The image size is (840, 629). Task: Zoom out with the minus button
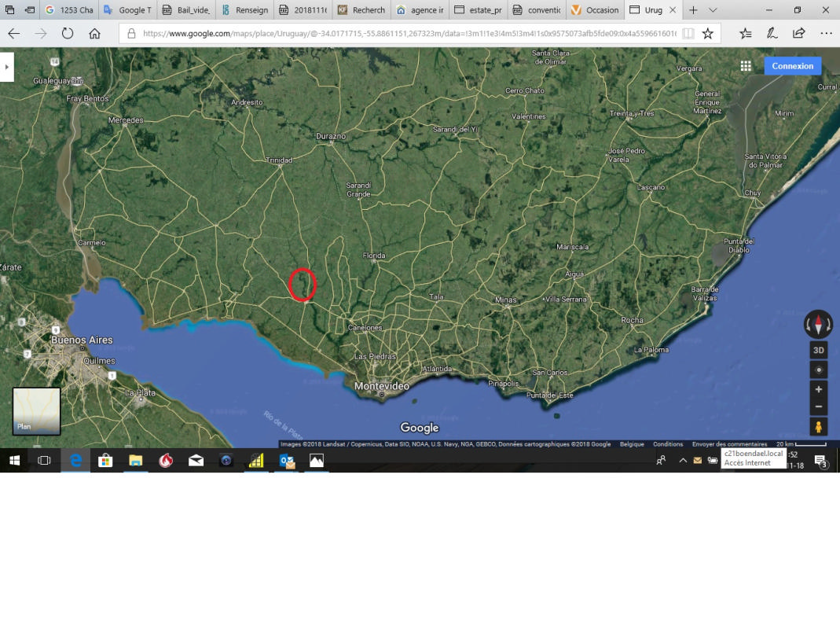click(818, 406)
